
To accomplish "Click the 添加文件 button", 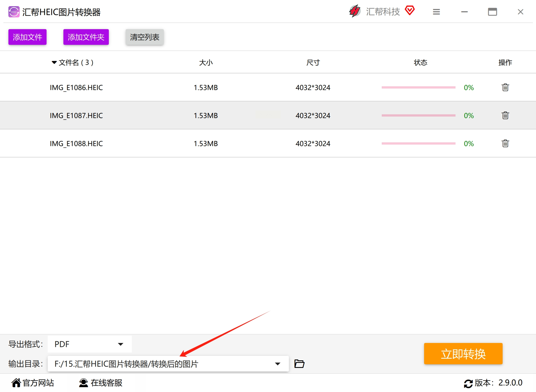I will [27, 37].
